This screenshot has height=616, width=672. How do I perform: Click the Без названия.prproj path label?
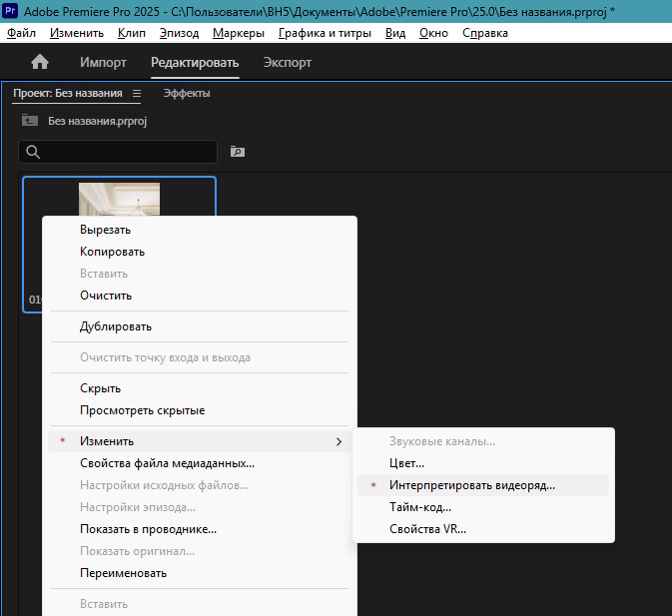pos(97,121)
